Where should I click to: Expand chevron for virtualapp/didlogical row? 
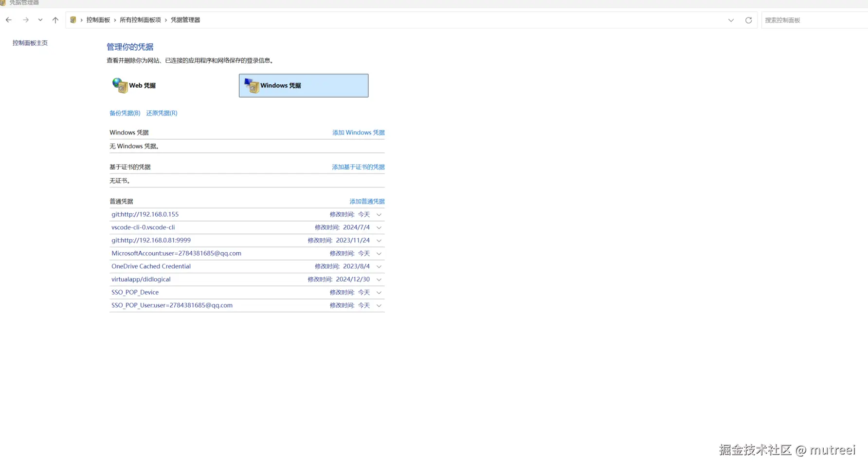(379, 280)
